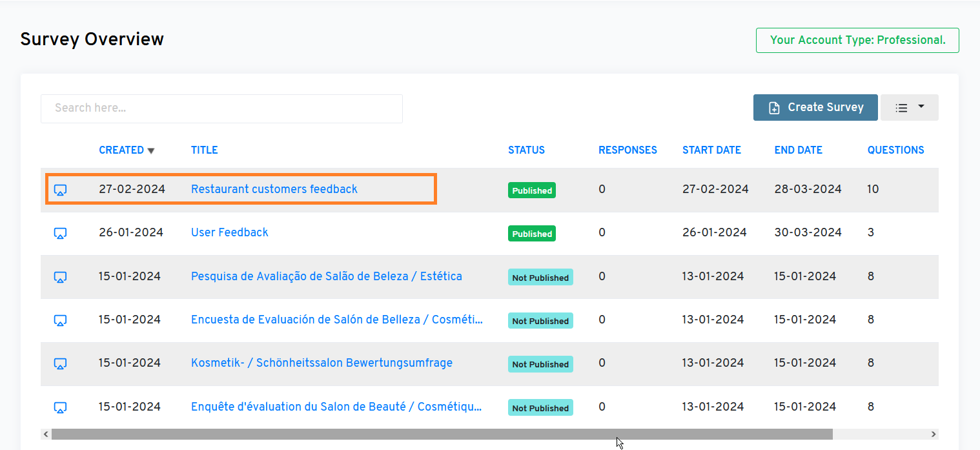Sort the table by Status header

coord(526,150)
